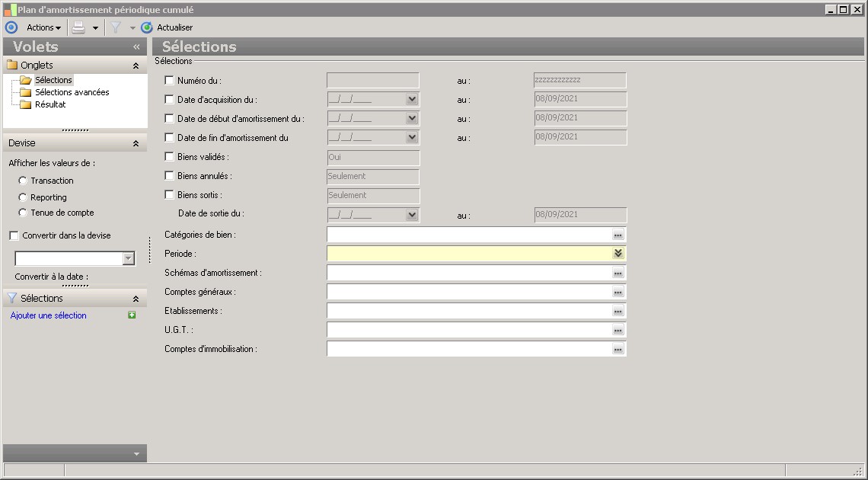
Task: Click the Actualiser refresh button
Action: pos(167,27)
